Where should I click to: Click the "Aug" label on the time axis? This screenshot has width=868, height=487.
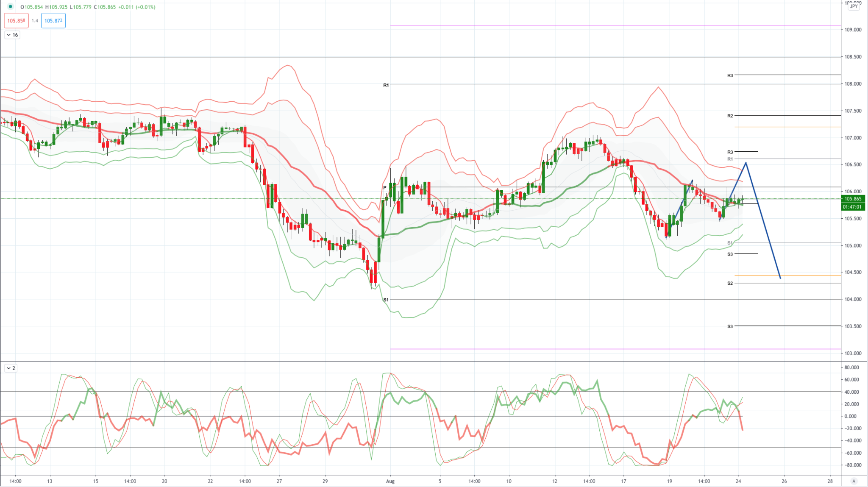click(390, 481)
